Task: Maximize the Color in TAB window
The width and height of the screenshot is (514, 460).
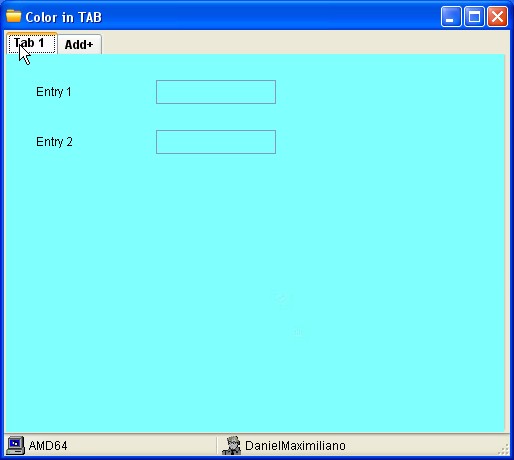Action: (474, 16)
